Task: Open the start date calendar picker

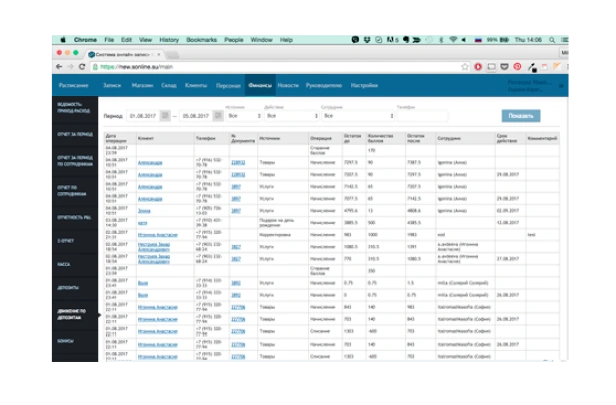Action: coord(166,116)
